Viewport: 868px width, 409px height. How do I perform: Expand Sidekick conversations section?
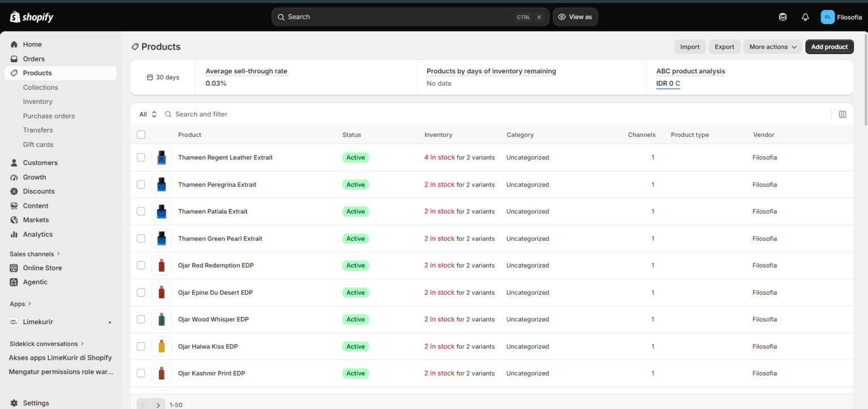[x=47, y=343]
